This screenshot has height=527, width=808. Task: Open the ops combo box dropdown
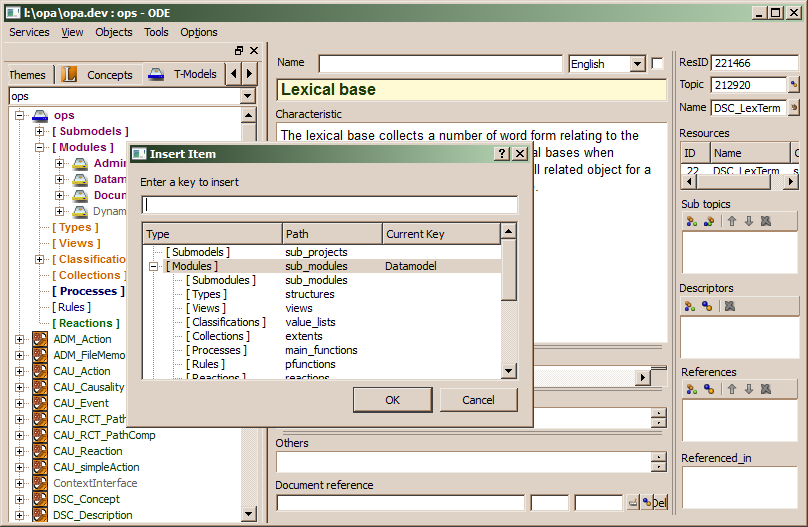[248, 96]
